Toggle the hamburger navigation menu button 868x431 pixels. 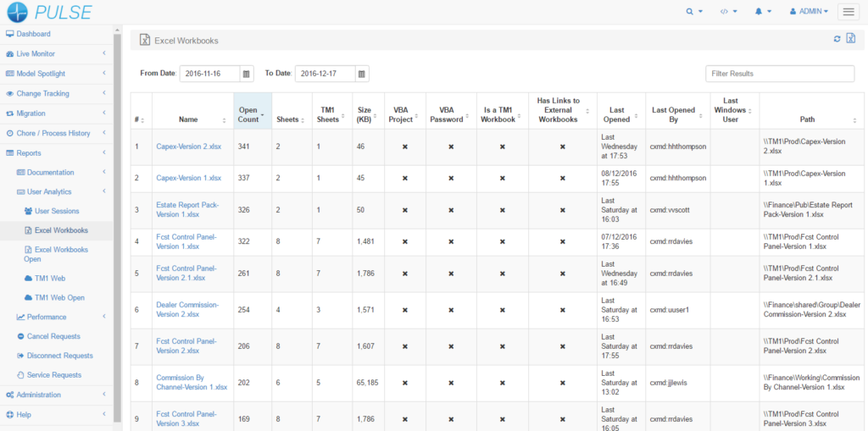[x=848, y=12]
